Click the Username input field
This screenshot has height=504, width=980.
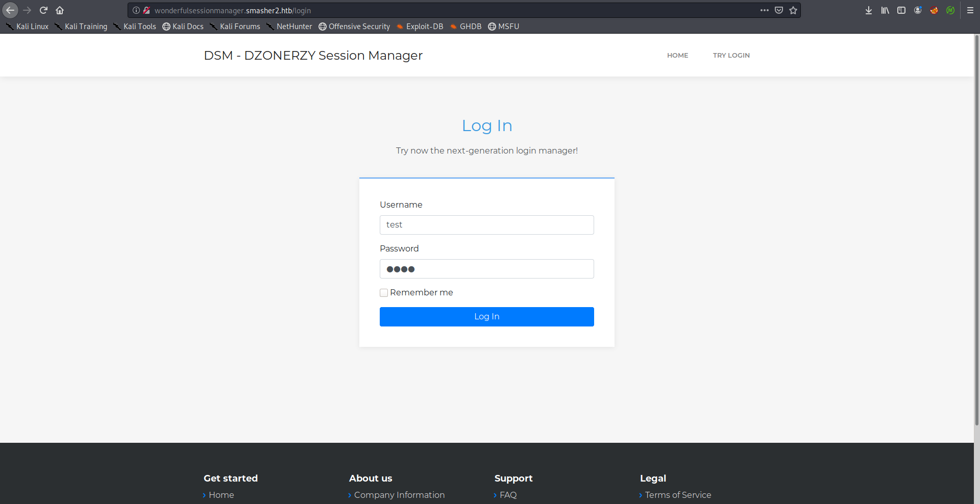tap(486, 225)
